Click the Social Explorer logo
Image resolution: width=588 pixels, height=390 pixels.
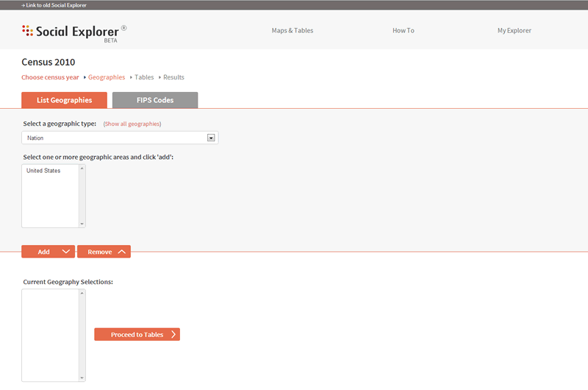74,33
